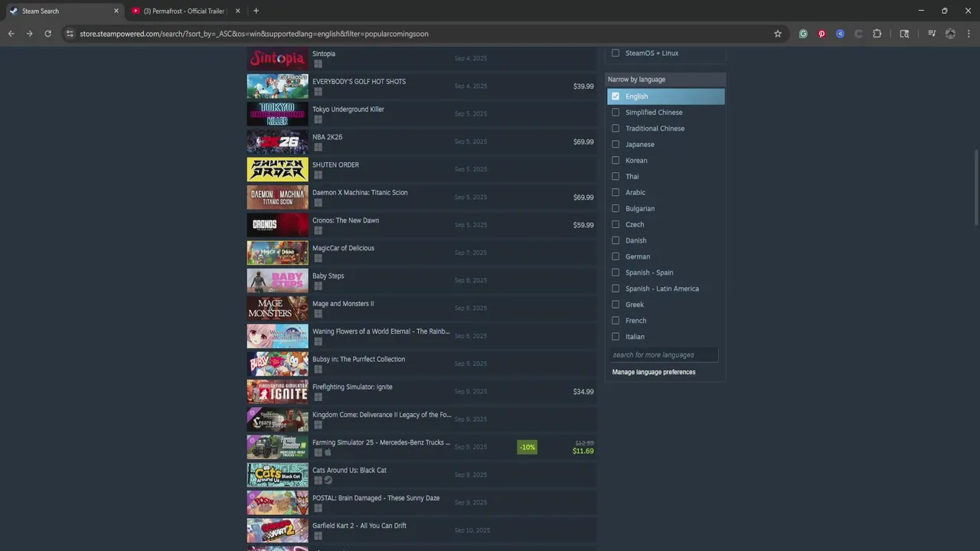Click the address bar URL
This screenshot has width=980, height=551.
tap(254, 34)
